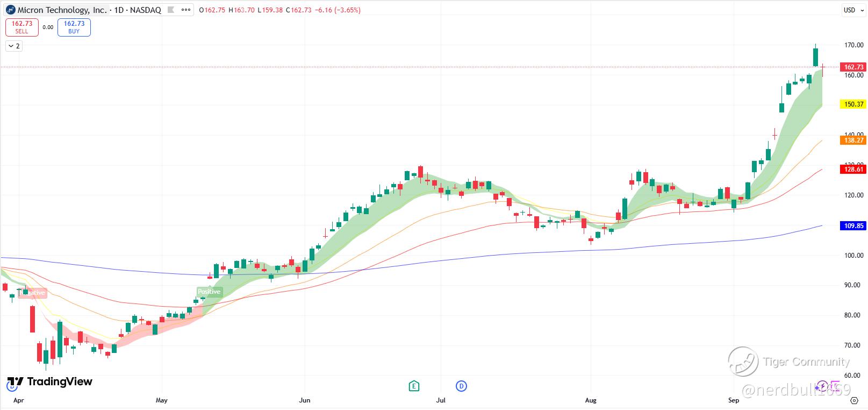Click the 162.73 SELL button
This screenshot has width=868, height=410.
(22, 27)
